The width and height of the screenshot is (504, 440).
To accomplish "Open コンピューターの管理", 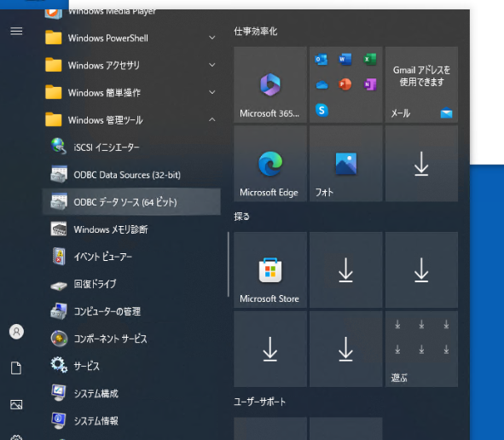I will click(131, 311).
